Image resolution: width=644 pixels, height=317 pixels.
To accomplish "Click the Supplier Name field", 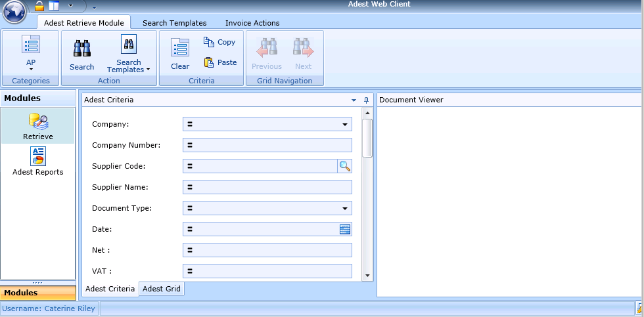I will 267,187.
